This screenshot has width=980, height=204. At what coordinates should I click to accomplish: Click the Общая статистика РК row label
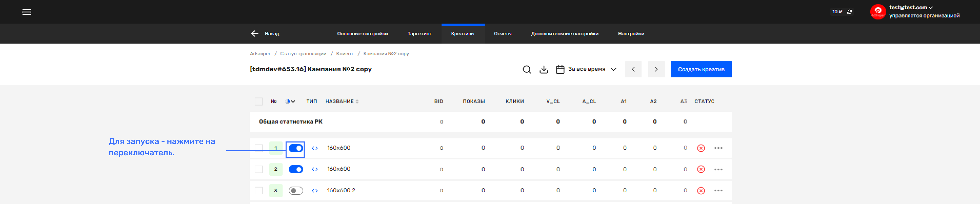tap(291, 122)
